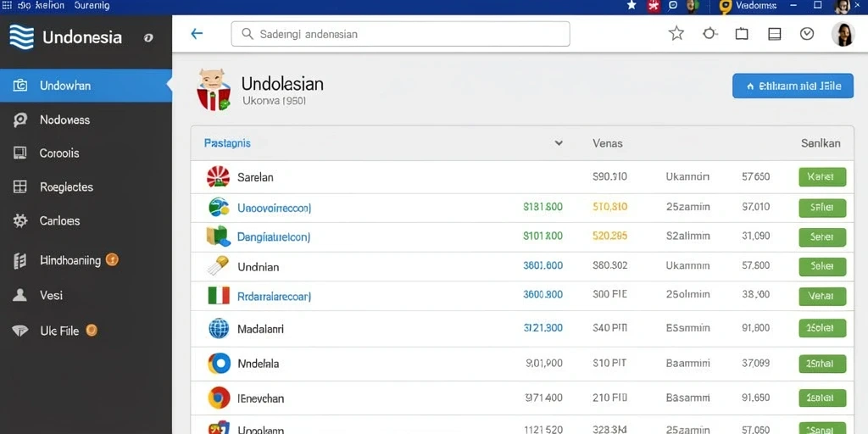Select the IEnevchan row name
868x434 pixels.
coord(260,398)
